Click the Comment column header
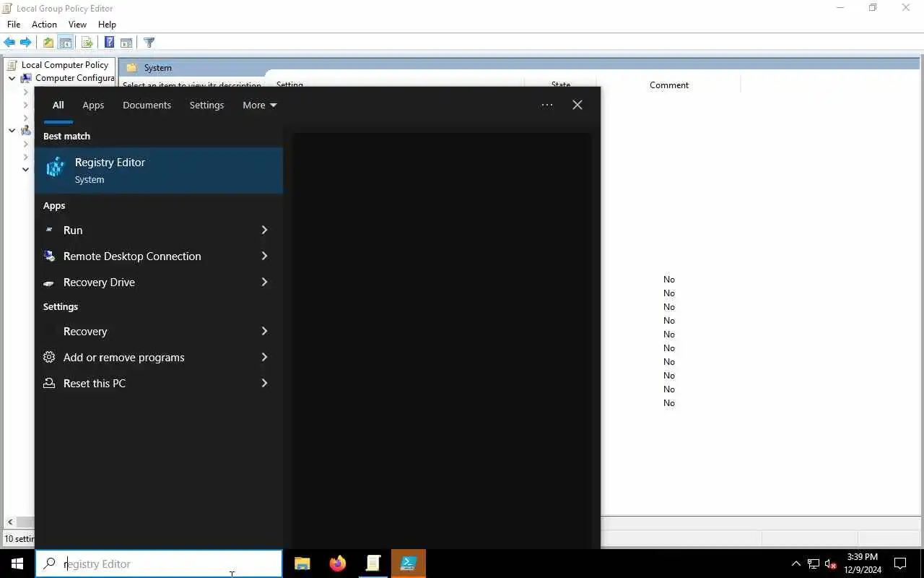The height and width of the screenshot is (578, 924). pyautogui.click(x=668, y=85)
